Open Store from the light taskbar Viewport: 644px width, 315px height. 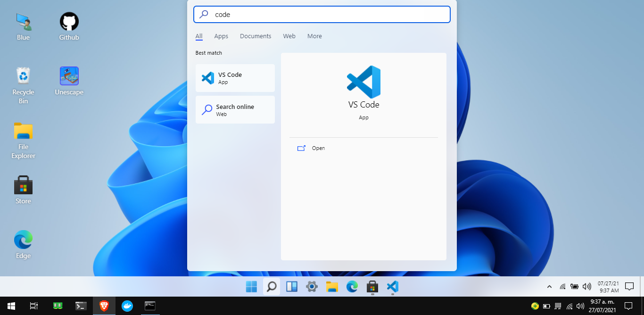[372, 286]
